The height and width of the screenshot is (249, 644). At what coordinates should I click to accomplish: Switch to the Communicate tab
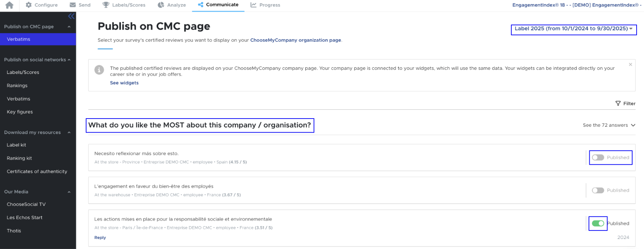pyautogui.click(x=218, y=5)
